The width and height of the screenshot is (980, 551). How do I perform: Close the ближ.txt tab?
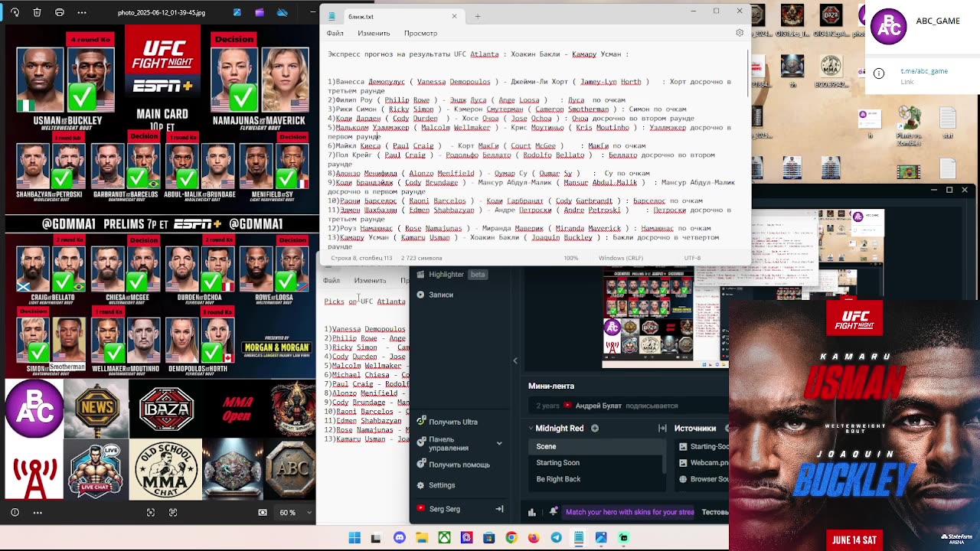[x=454, y=16]
